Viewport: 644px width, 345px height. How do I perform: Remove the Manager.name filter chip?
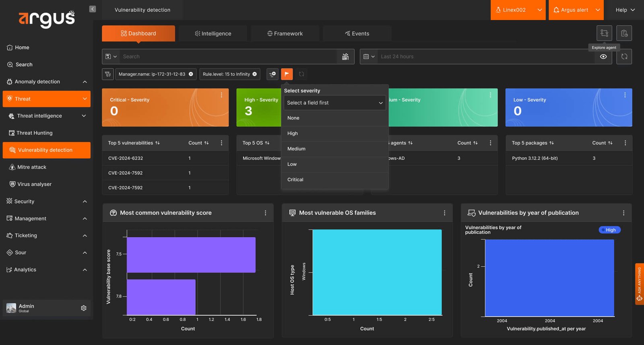tap(191, 74)
